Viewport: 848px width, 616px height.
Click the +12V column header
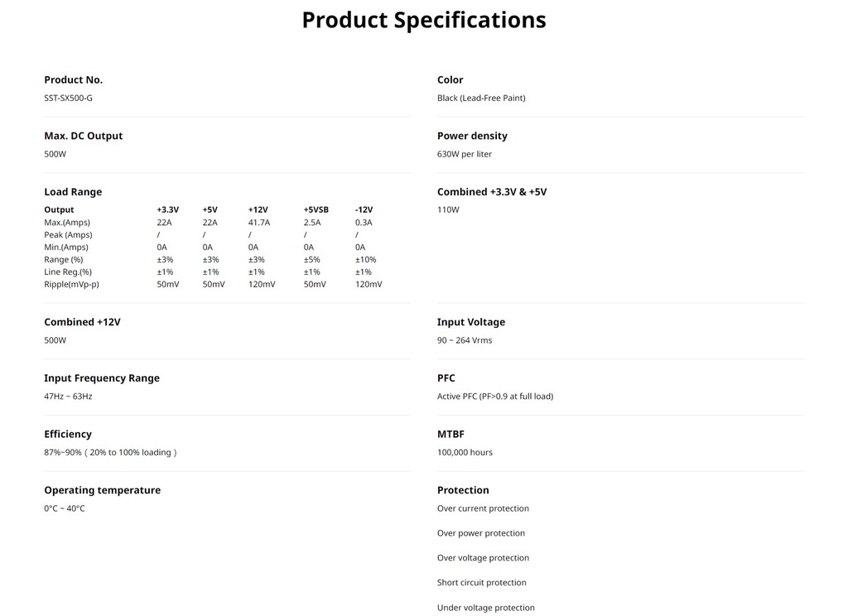pos(258,209)
